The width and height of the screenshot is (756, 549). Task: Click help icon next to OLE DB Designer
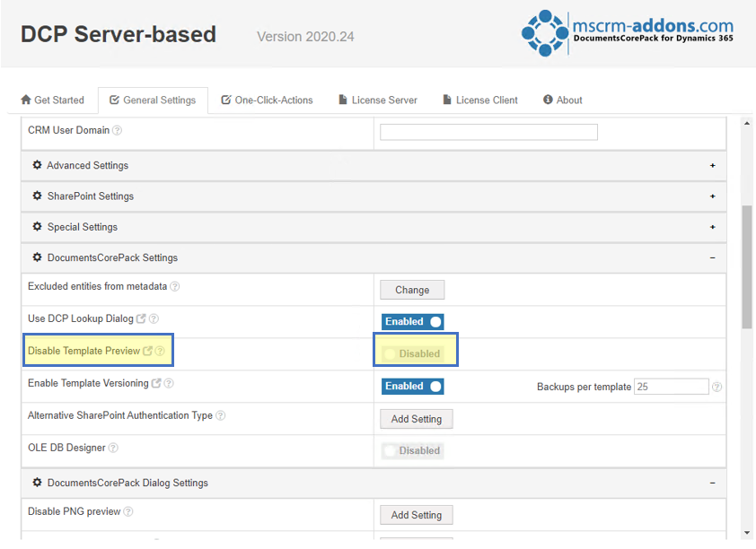click(113, 448)
